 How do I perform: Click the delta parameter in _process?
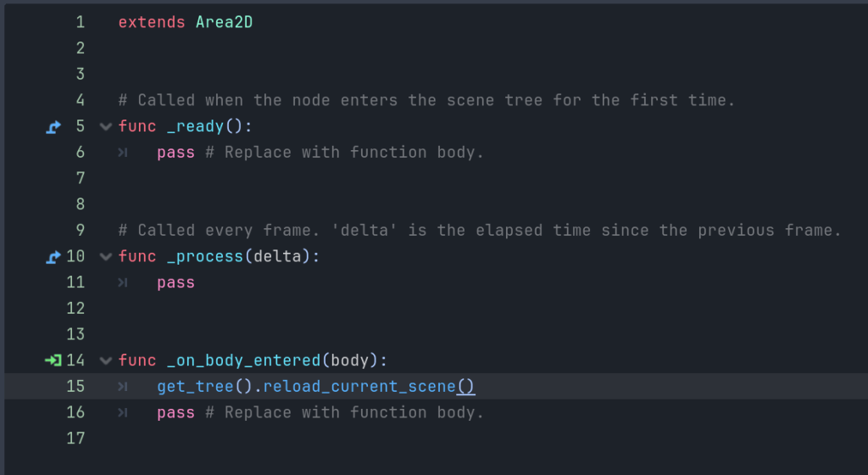click(277, 256)
